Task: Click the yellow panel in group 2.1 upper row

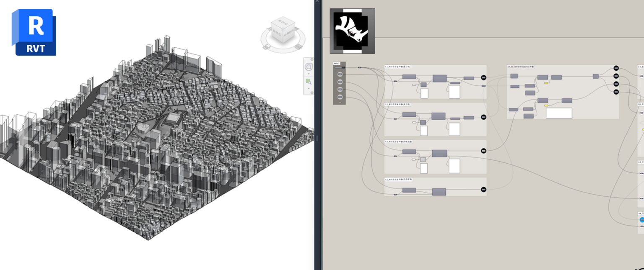Action: pos(546,83)
